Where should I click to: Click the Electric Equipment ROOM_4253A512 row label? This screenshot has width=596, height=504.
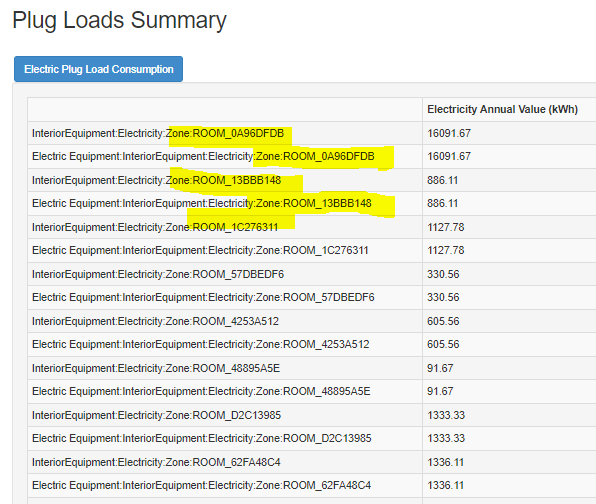pyautogui.click(x=200, y=344)
